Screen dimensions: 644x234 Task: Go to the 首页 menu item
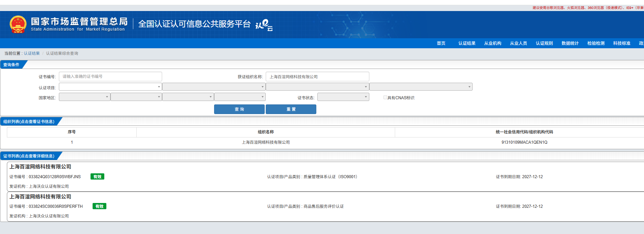point(441,43)
